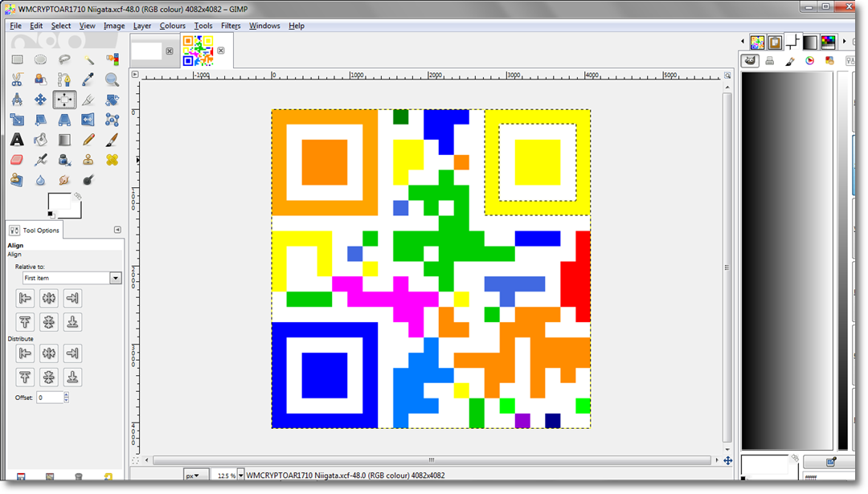Image resolution: width=868 pixels, height=494 pixels.
Task: Select the Cage Transform tool
Action: [x=112, y=120]
